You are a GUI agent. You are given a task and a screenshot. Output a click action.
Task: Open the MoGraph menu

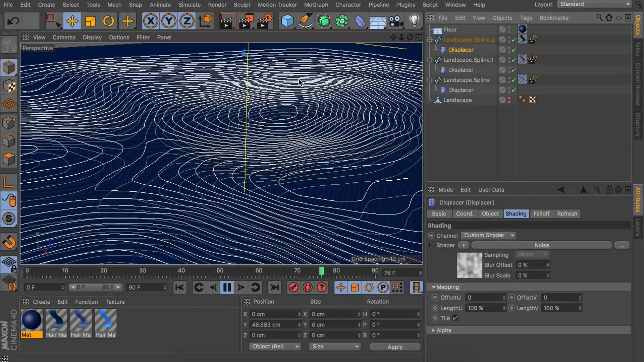pos(316,5)
